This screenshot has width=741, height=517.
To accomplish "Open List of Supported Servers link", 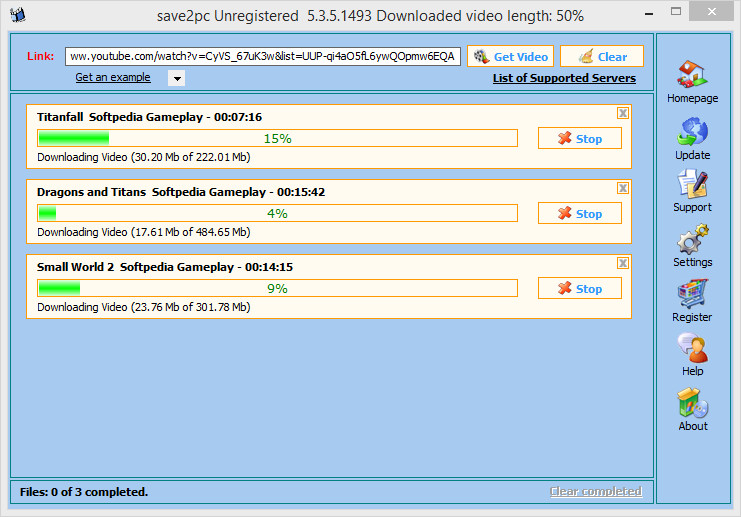I will [x=564, y=78].
